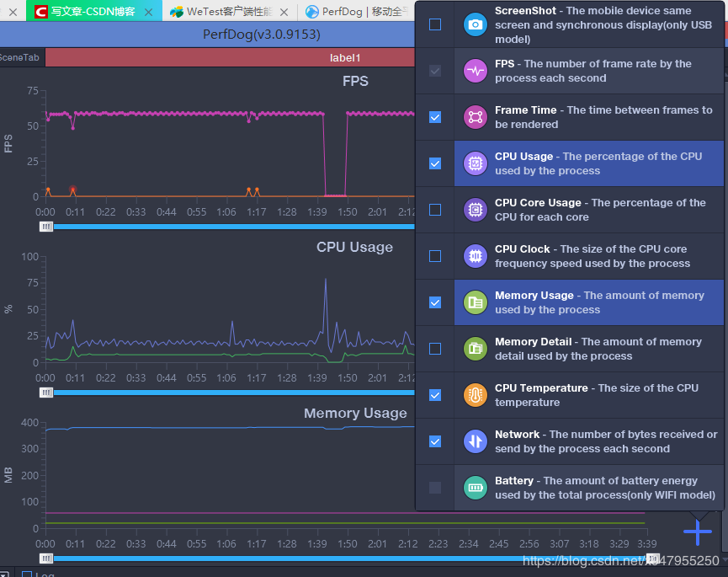Click the orange CPU Temperature thermometer icon
728x577 pixels.
476,395
